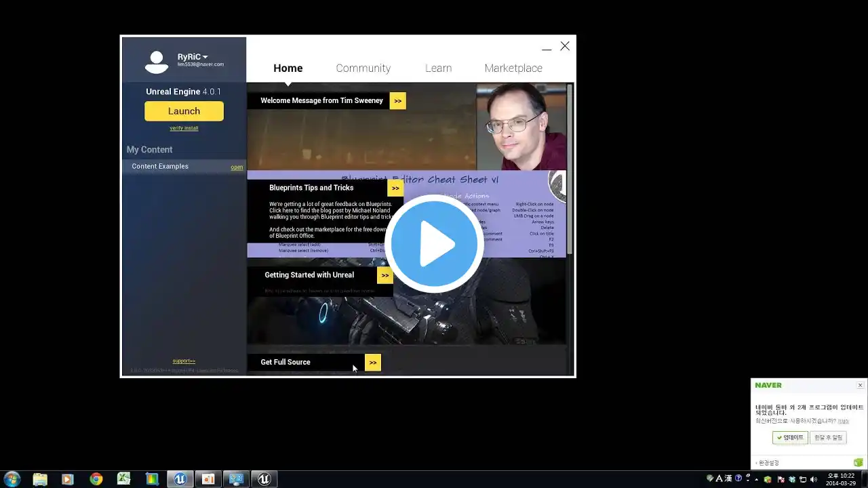Go to the Learn tab
The width and height of the screenshot is (868, 488).
438,68
